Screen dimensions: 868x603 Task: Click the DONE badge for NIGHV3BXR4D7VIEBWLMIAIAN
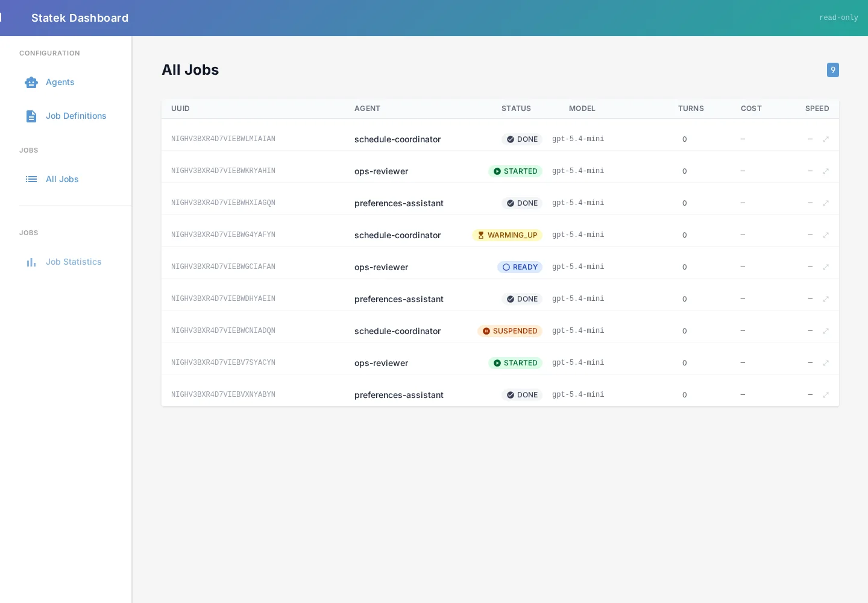[x=522, y=139]
